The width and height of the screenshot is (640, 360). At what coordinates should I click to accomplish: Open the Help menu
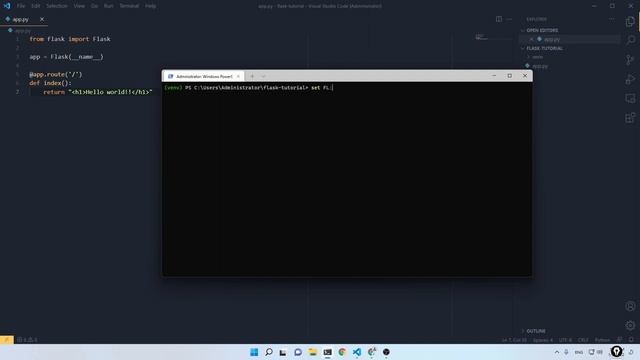[151, 6]
